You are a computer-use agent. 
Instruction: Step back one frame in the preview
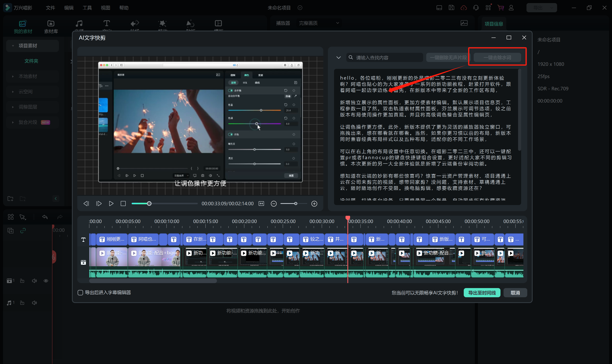[86, 204]
